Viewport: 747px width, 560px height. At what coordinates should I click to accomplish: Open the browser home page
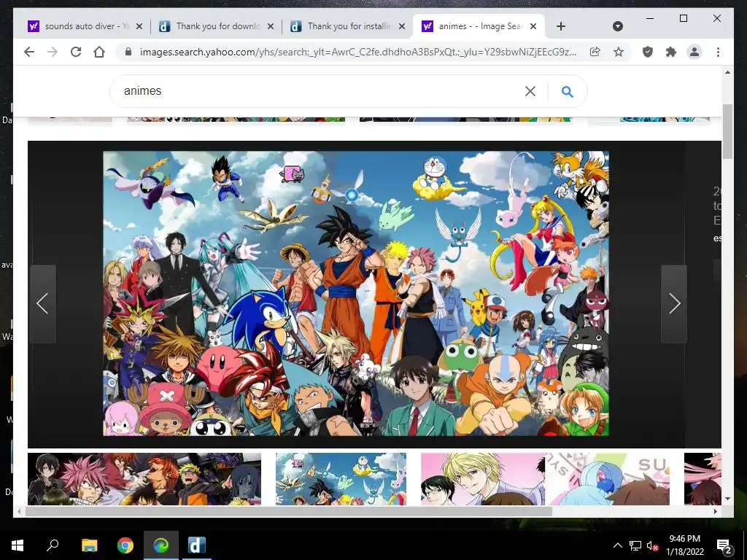(99, 52)
